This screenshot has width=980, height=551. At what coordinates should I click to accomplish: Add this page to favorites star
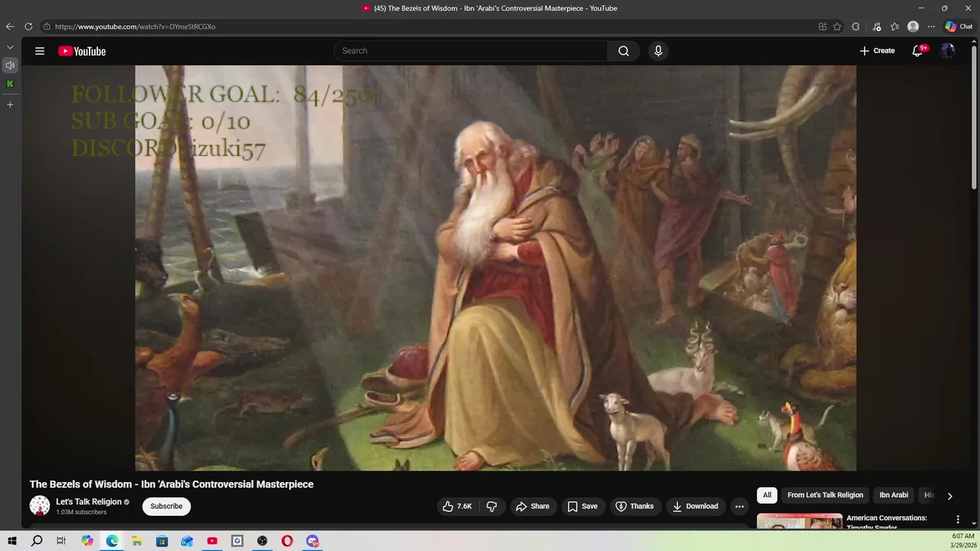[x=837, y=26]
